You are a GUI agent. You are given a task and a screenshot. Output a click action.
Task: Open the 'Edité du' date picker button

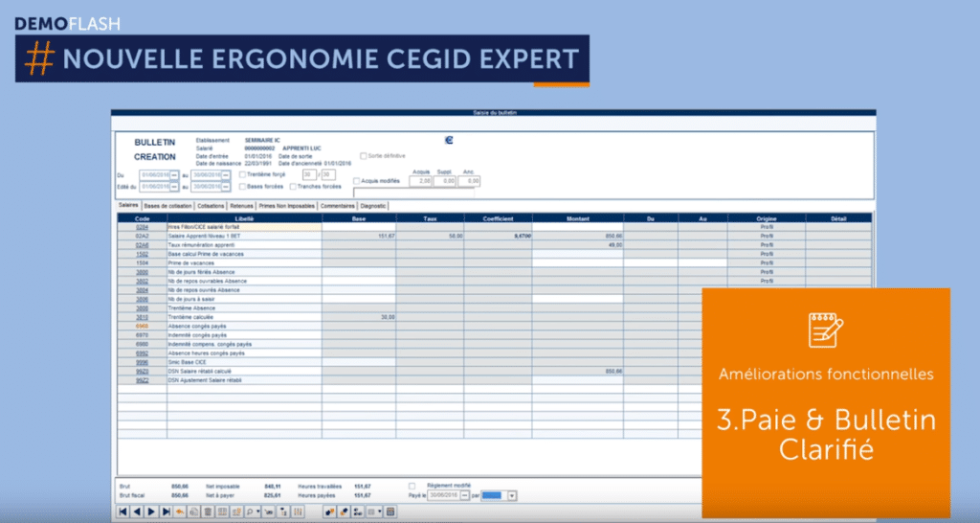tap(174, 187)
